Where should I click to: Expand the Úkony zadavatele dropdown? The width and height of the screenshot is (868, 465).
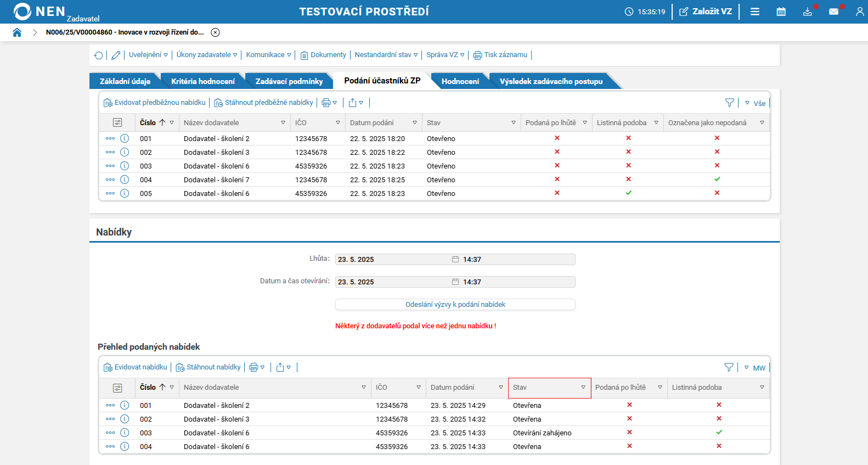point(206,55)
